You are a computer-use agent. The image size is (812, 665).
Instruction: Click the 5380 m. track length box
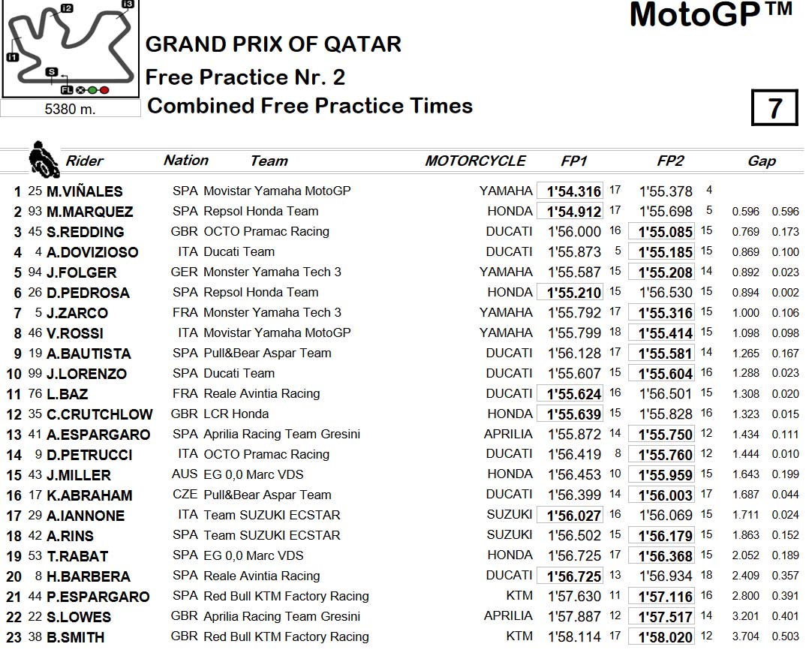click(x=71, y=109)
